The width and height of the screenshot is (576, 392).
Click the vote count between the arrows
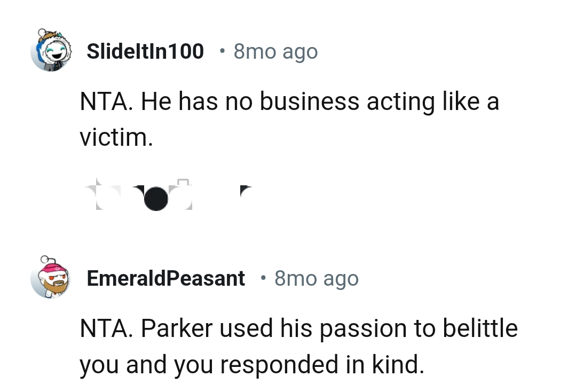pyautogui.click(x=117, y=193)
